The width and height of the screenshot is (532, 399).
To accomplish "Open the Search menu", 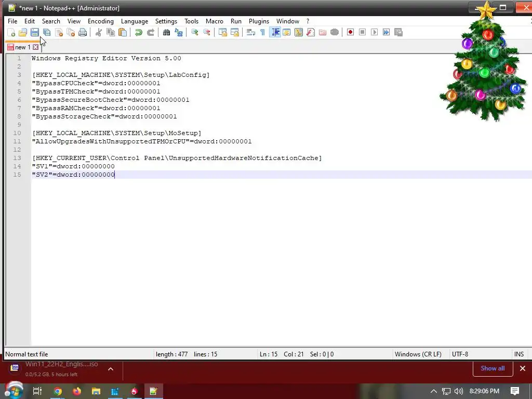I will (x=51, y=21).
